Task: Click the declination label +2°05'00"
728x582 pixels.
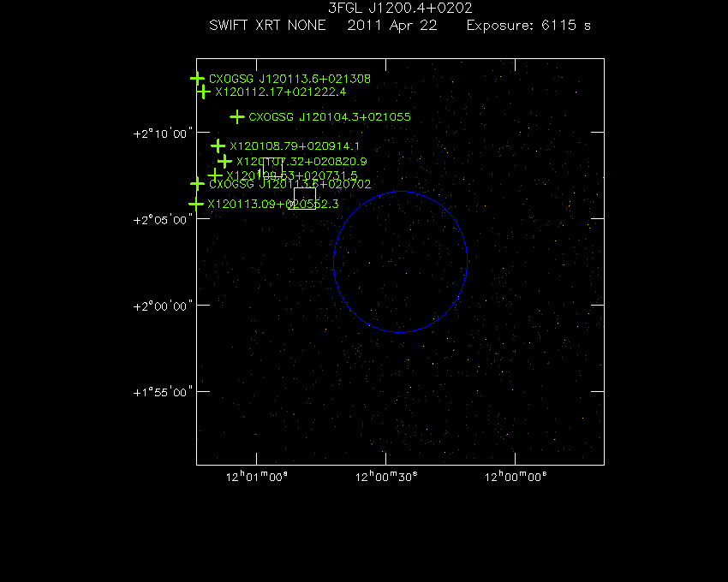Action: 163,219
